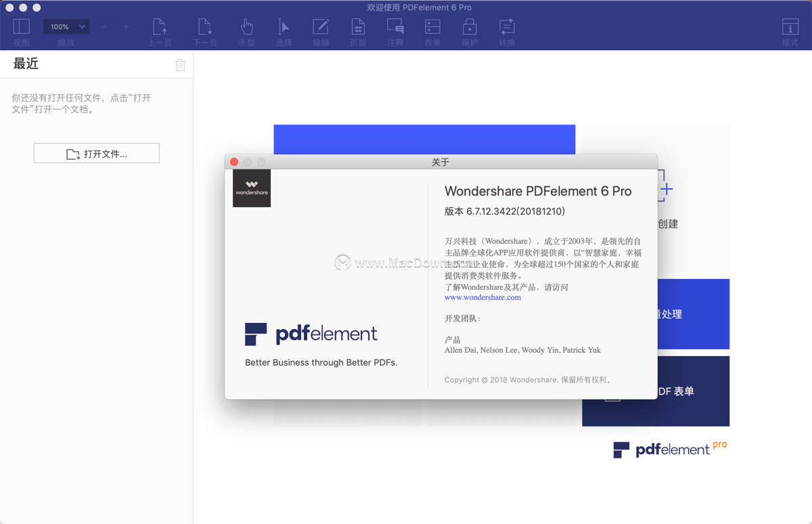Open the Edit tool

click(x=321, y=27)
